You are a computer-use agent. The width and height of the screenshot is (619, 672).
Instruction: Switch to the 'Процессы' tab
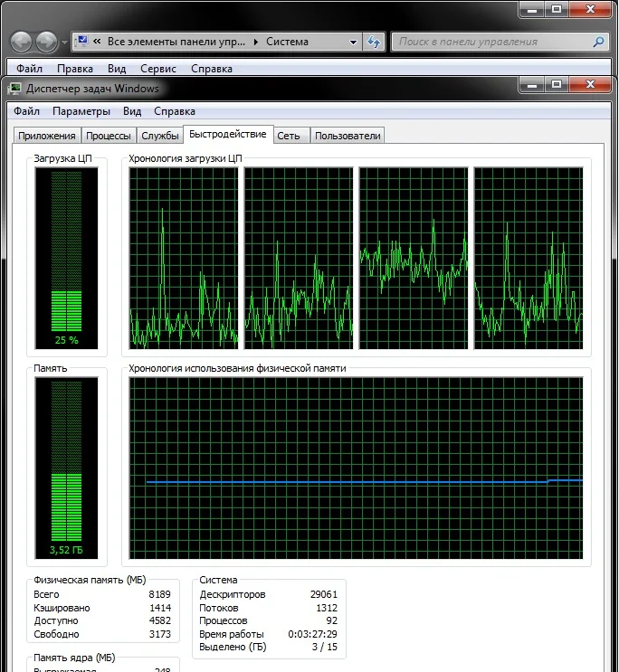pos(109,136)
